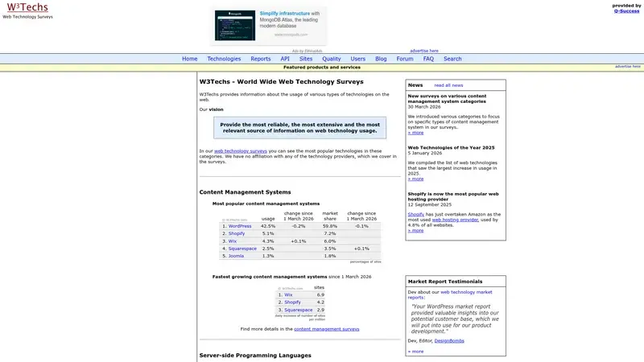
Task: Click the New surveys news headline
Action: pyautogui.click(x=447, y=98)
